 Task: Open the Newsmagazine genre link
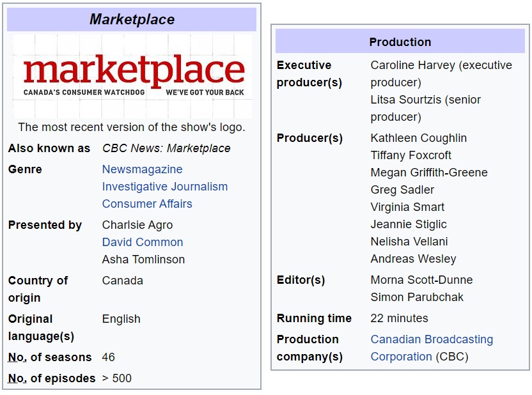pyautogui.click(x=142, y=169)
